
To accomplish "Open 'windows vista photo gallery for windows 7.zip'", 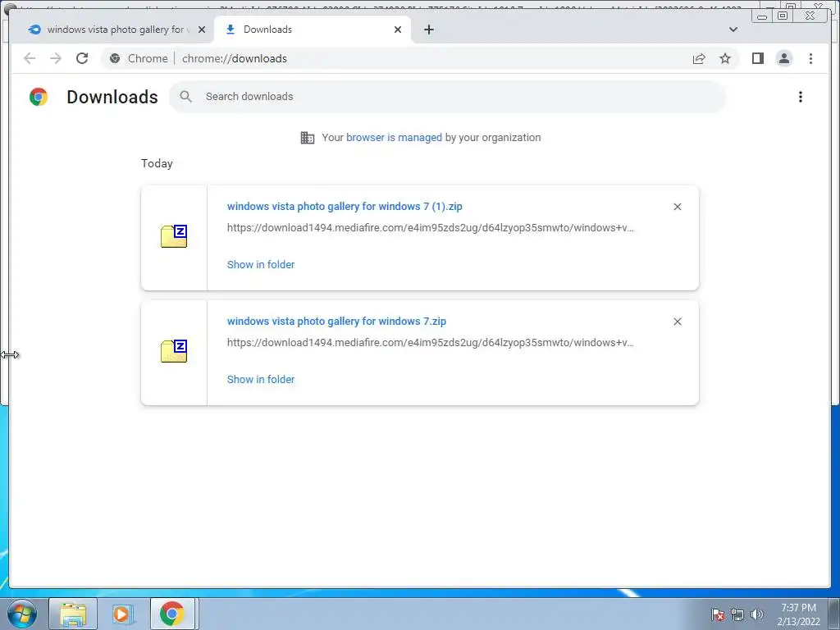I will click(x=336, y=321).
